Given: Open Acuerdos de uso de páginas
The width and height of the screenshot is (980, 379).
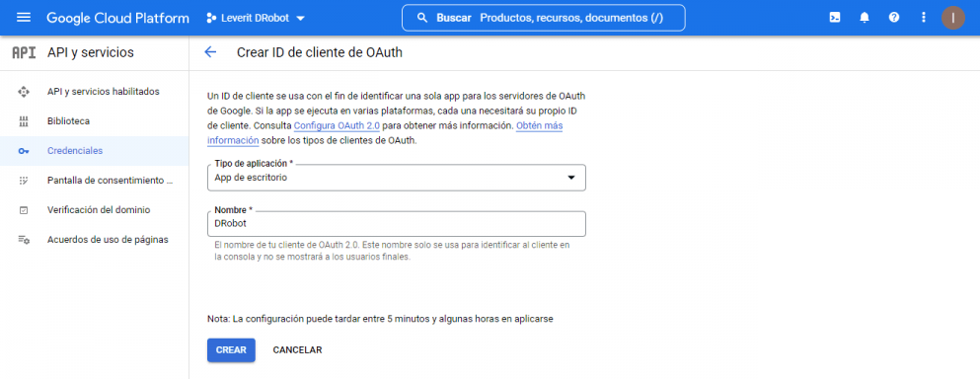Looking at the screenshot, I should pos(95,240).
